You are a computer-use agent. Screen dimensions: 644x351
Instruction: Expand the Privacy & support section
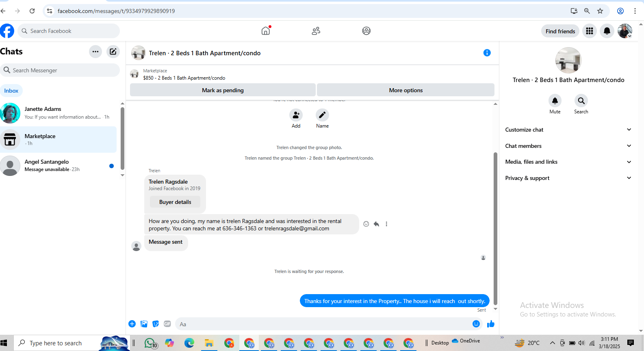[568, 178]
